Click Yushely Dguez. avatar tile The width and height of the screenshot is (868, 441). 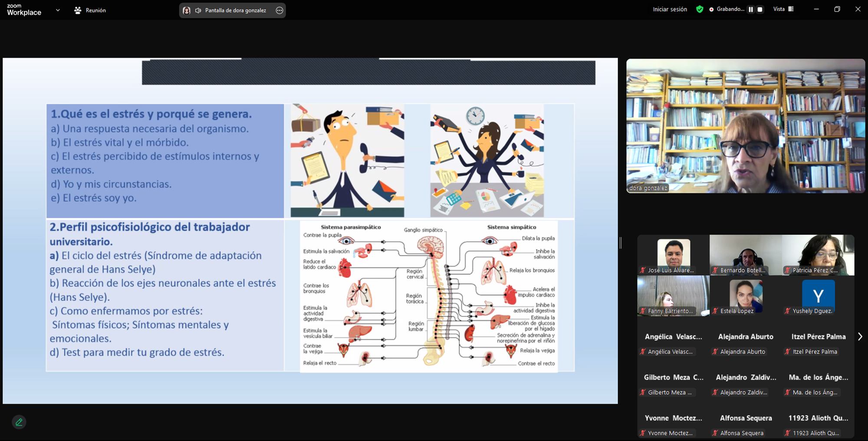[x=818, y=296]
